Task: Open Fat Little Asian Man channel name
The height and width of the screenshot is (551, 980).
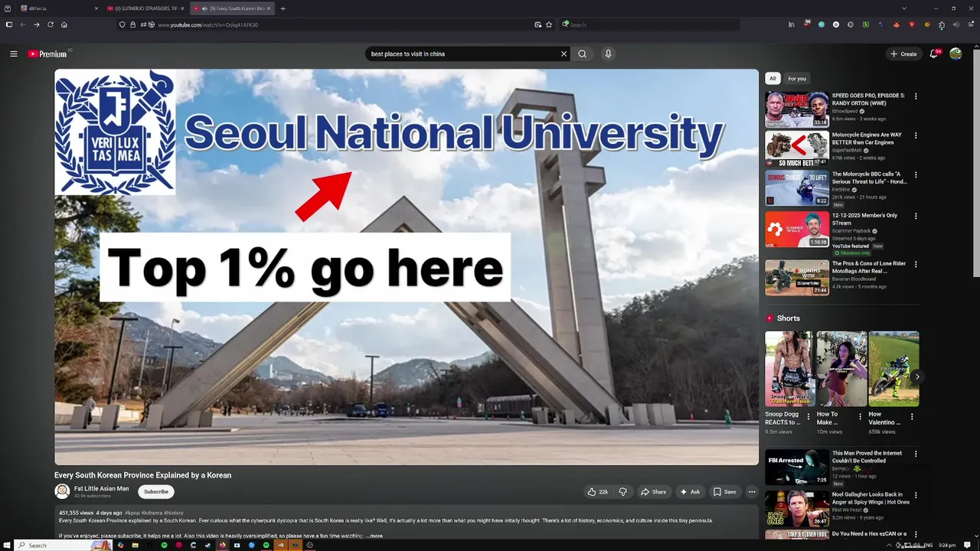Action: point(101,488)
